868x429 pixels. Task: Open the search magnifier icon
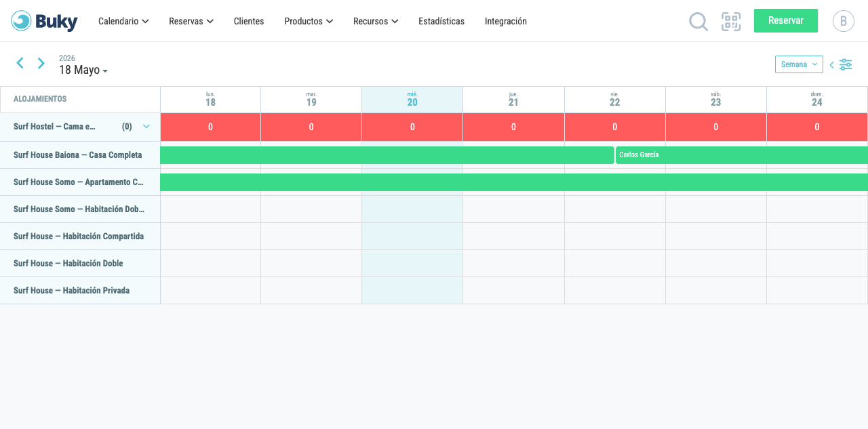pyautogui.click(x=698, y=22)
